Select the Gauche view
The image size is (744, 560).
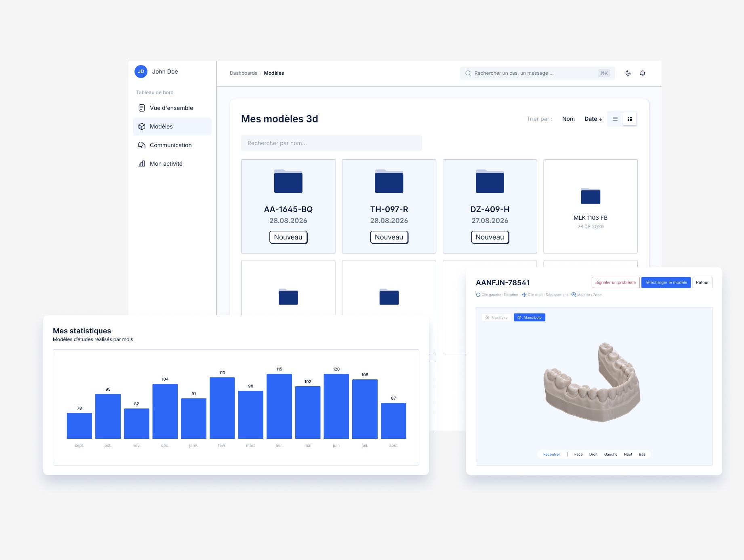pos(611,455)
